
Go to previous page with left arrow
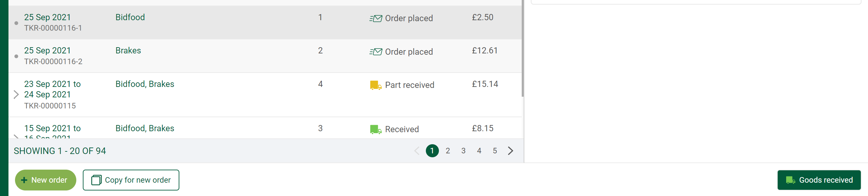coord(416,151)
